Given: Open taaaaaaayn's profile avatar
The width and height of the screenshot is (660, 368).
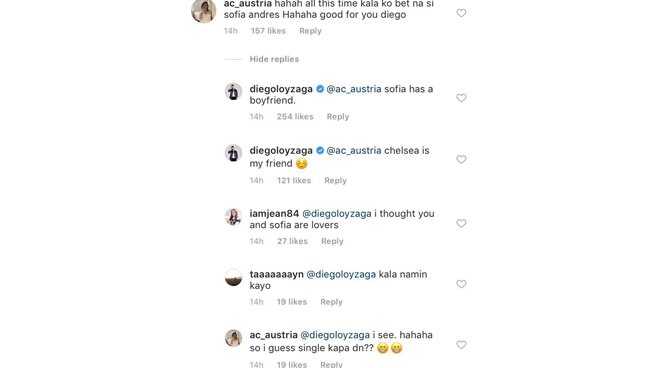Looking at the screenshot, I should (x=233, y=277).
